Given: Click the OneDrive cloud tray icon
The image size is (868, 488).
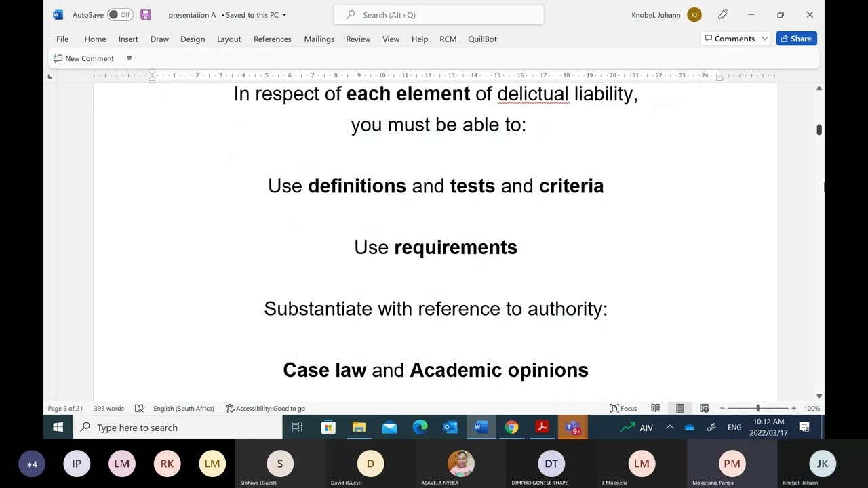Looking at the screenshot, I should [x=690, y=428].
